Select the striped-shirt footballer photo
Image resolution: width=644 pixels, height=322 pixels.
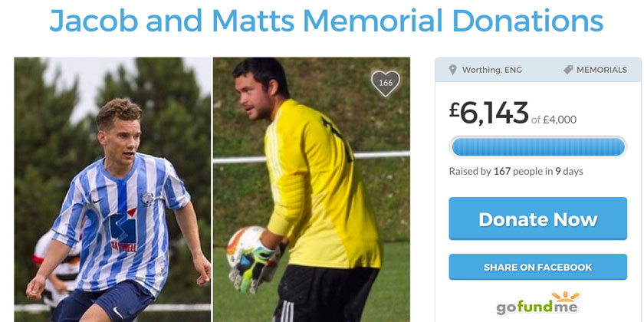(x=113, y=189)
